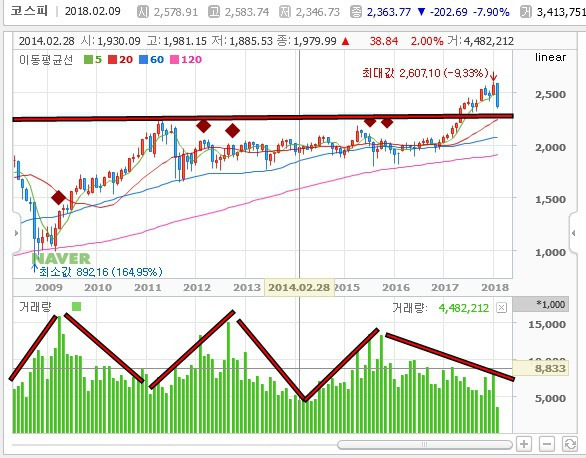Click the zoom out minus button
Image resolution: width=586 pixels, height=458 pixels.
(546, 444)
